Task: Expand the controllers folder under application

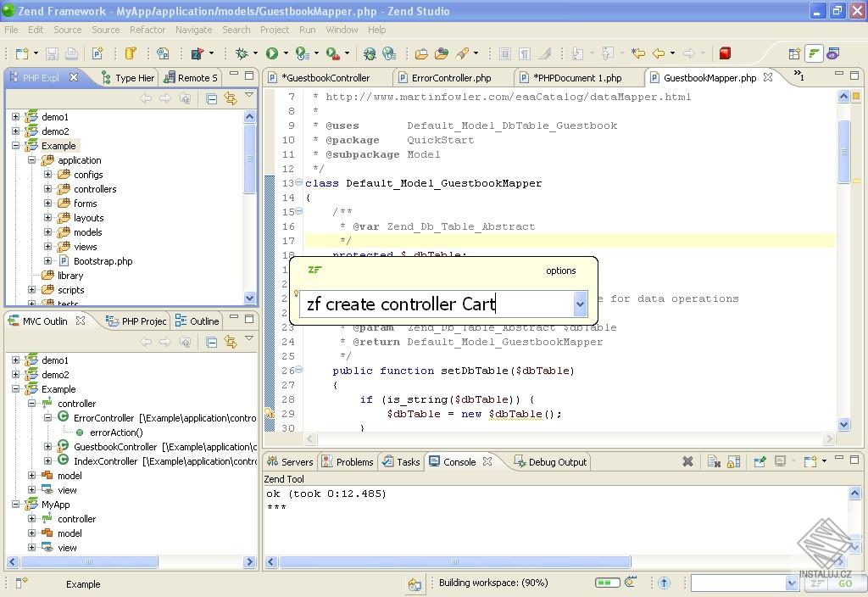Action: coord(49,188)
